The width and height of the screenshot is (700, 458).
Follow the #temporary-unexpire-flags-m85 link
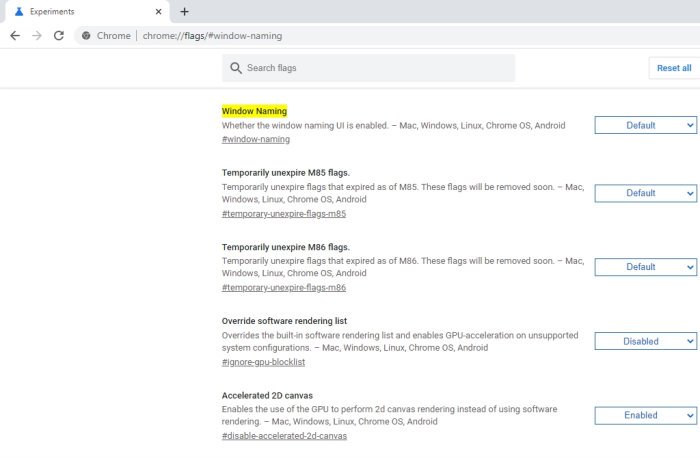(284, 214)
